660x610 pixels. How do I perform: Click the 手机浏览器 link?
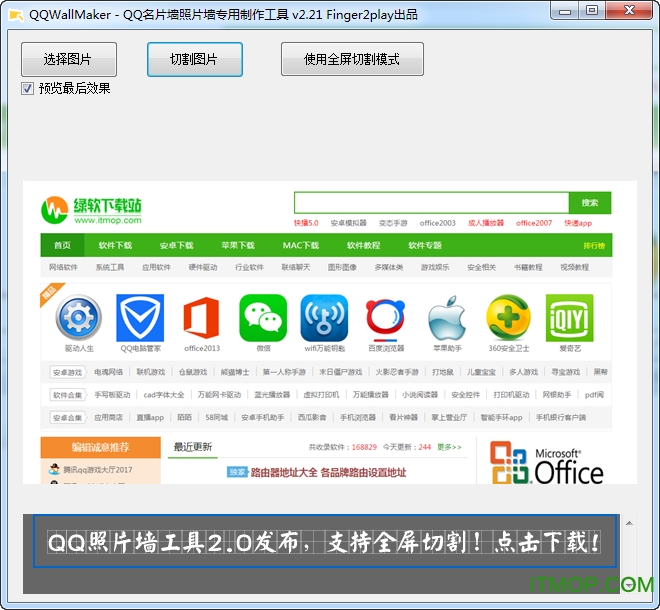click(358, 417)
